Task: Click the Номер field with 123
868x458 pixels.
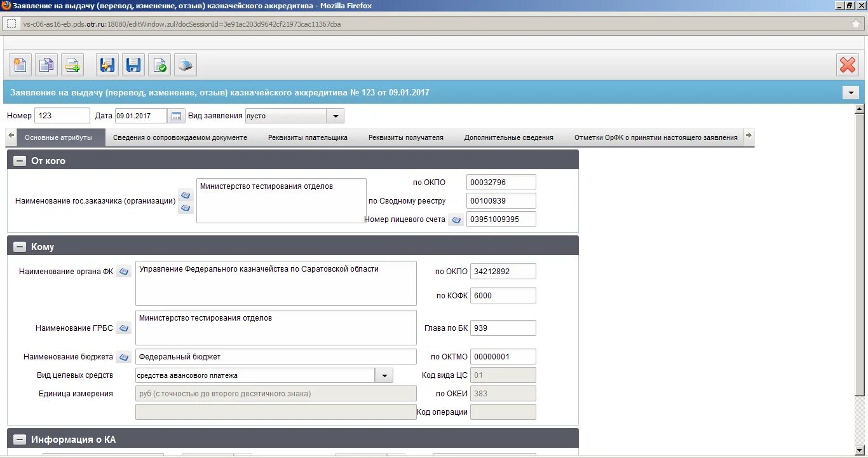Action: [x=62, y=116]
